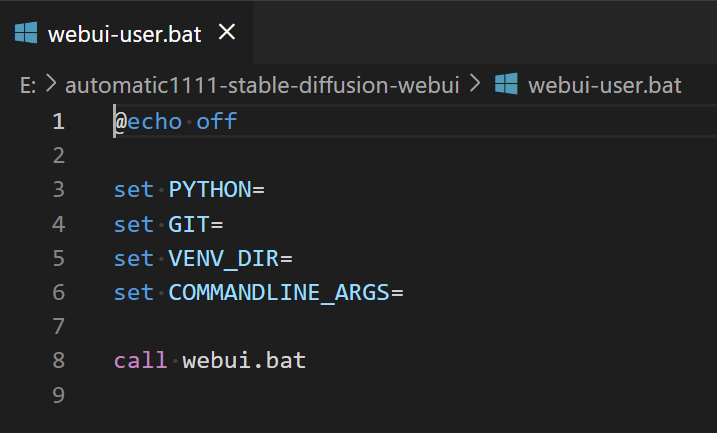Viewport: 717px width, 433px height.
Task: Click on the VENV_DIR variable name
Action: tap(223, 259)
